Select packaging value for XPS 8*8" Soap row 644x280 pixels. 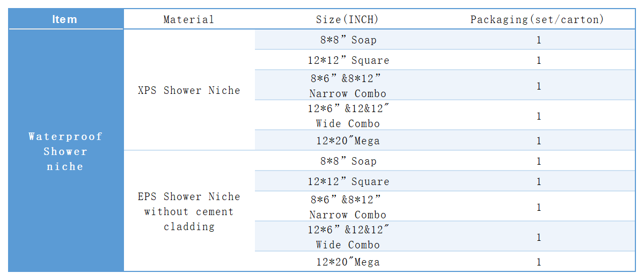539,40
